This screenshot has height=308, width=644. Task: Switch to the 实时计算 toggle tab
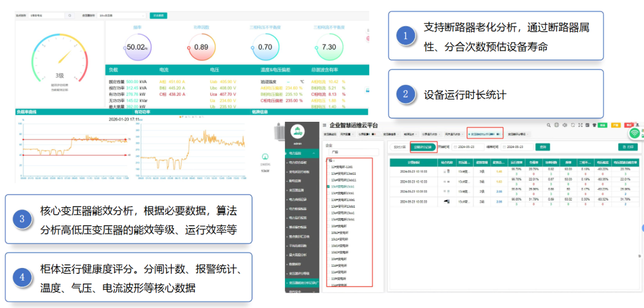[400, 147]
